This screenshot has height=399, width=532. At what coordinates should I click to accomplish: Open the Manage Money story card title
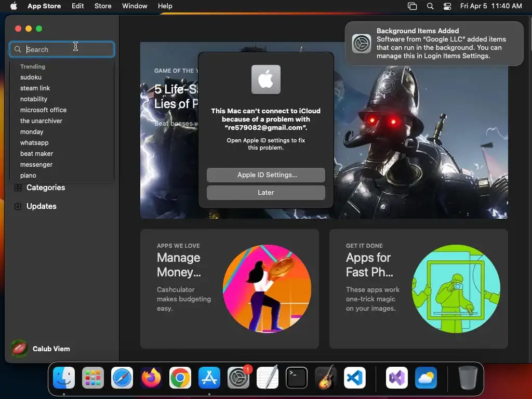(x=179, y=264)
